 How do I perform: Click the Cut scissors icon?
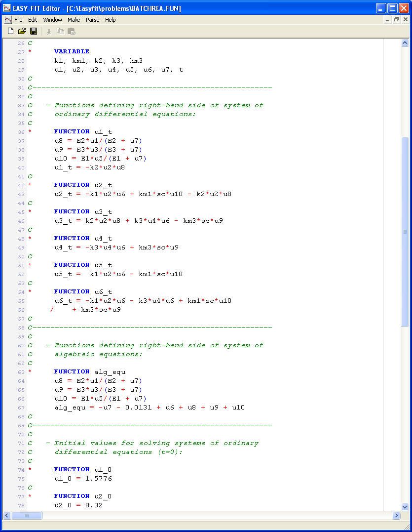[49, 31]
